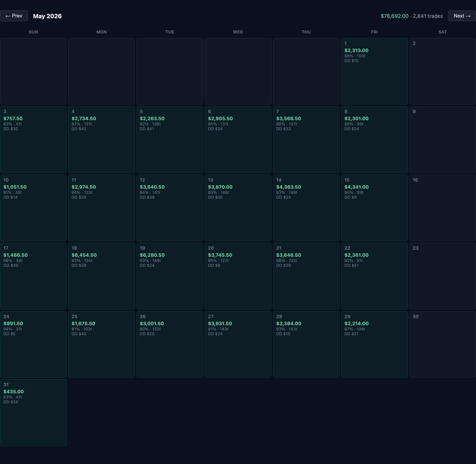This screenshot has width=476, height=464.
Task: Click the FRI column header
Action: click(x=374, y=32)
